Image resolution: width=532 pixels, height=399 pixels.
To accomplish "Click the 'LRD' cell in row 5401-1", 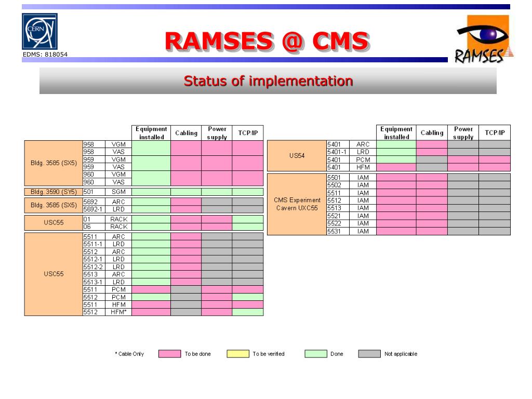I will click(x=363, y=152).
